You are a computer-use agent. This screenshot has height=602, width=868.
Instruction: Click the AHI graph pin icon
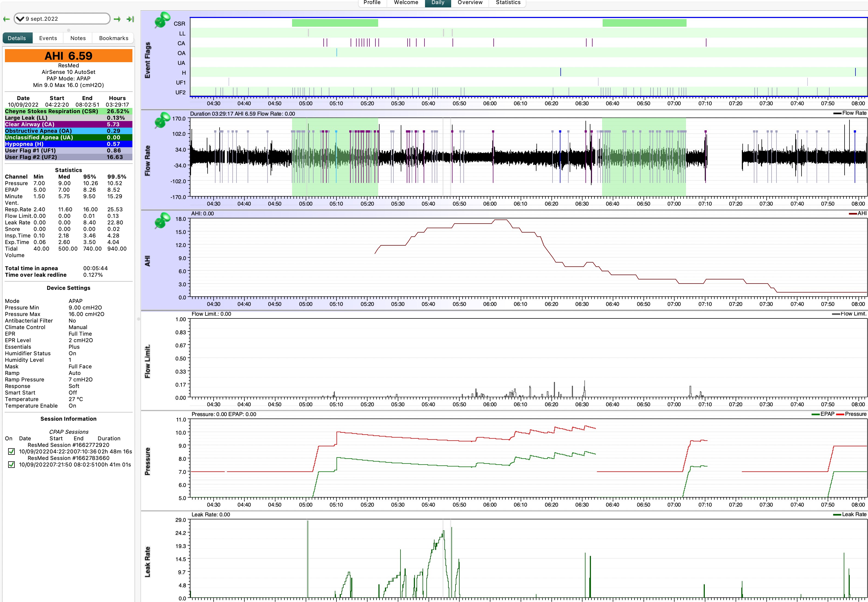point(162,221)
